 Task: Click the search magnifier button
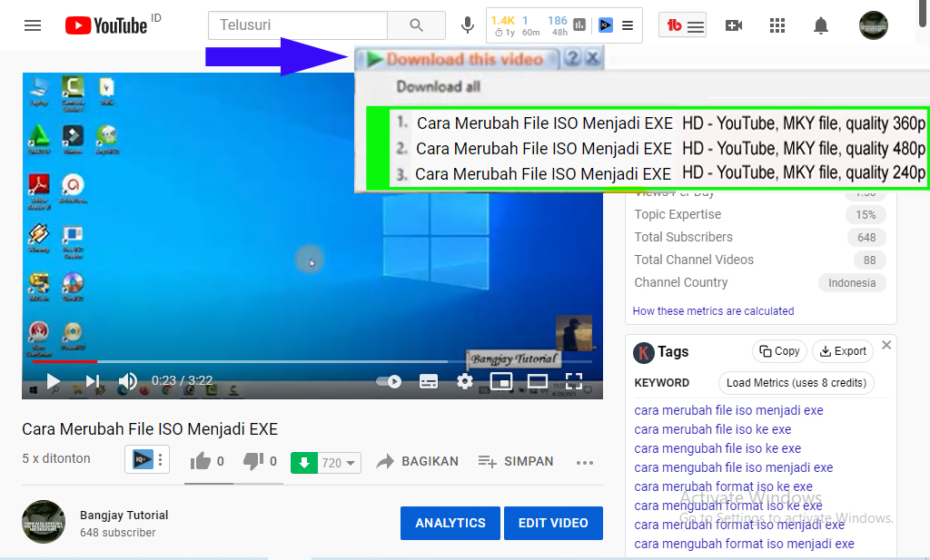(x=416, y=25)
